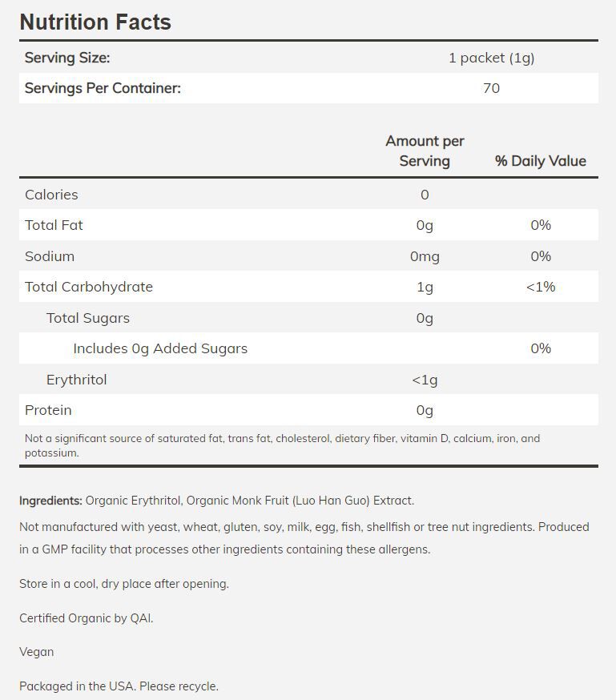This screenshot has width=616, height=700.
Task: Click the % Daily Value column header
Action: (x=540, y=161)
